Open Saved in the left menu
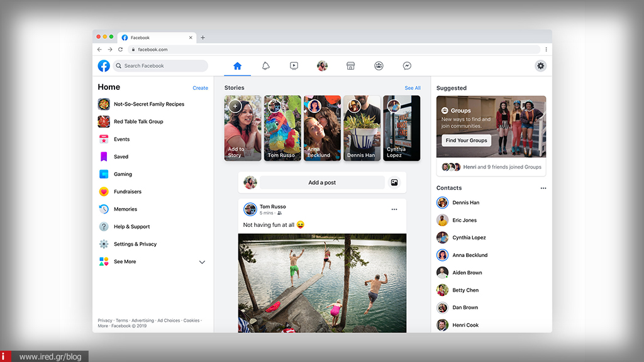644x362 pixels. coord(121,156)
